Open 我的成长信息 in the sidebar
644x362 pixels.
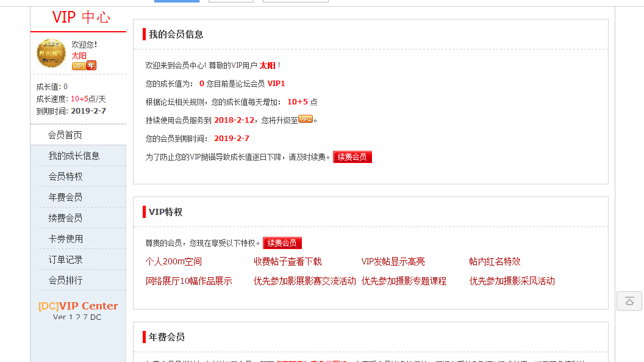point(74,156)
